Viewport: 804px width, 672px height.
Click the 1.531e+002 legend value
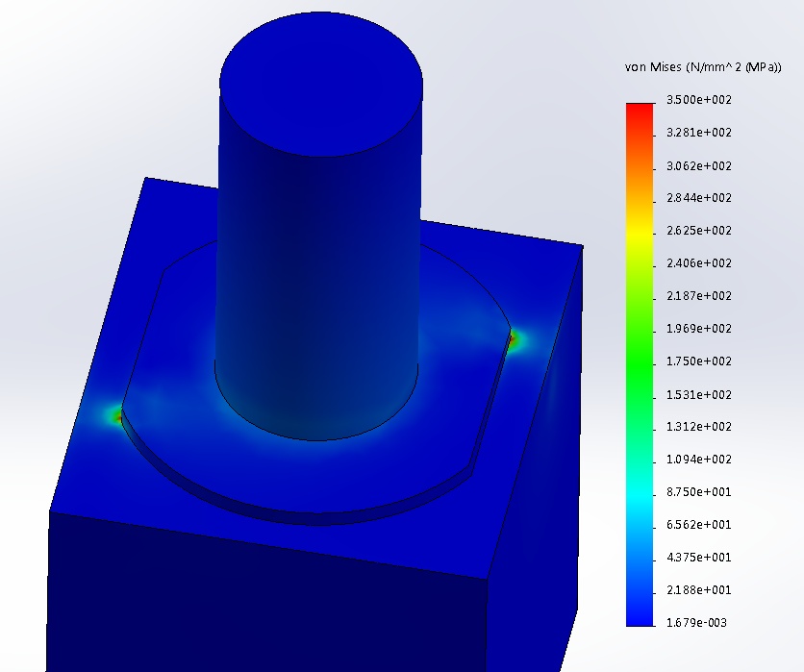[x=699, y=395]
